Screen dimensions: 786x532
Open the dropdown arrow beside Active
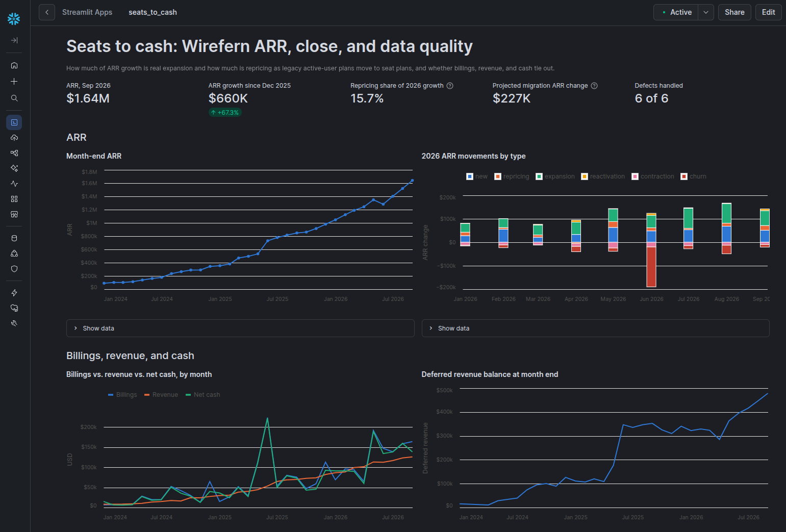706,12
